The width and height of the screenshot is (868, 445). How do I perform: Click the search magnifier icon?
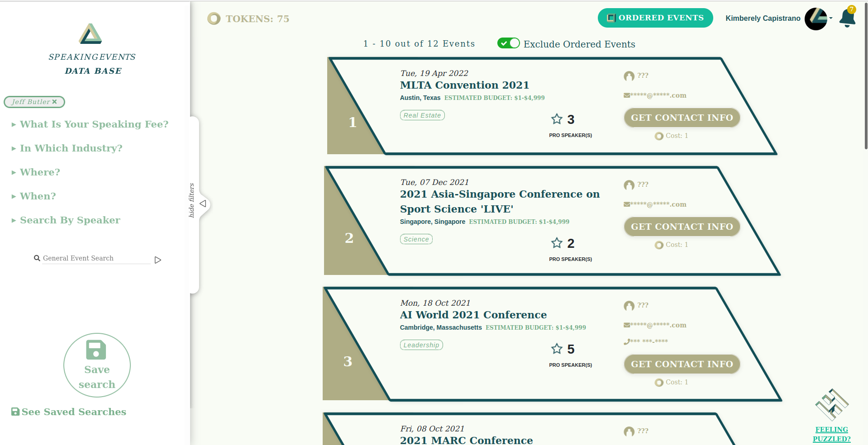[37, 258]
